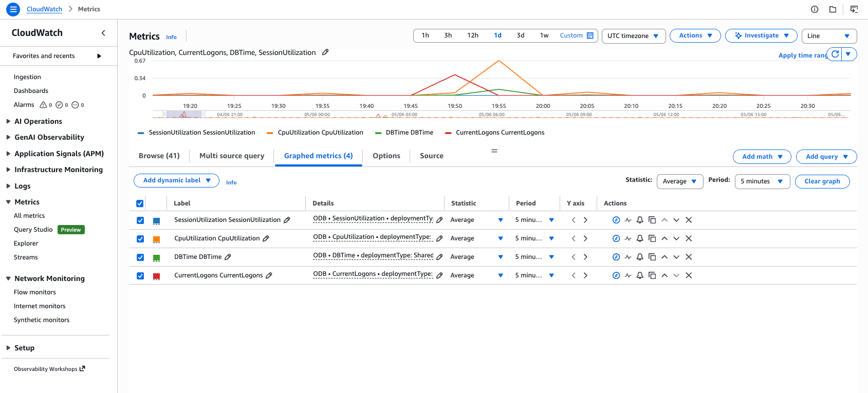Screen dimensions: 868x393
Task: Open the Add math dropdown
Action: click(762, 157)
